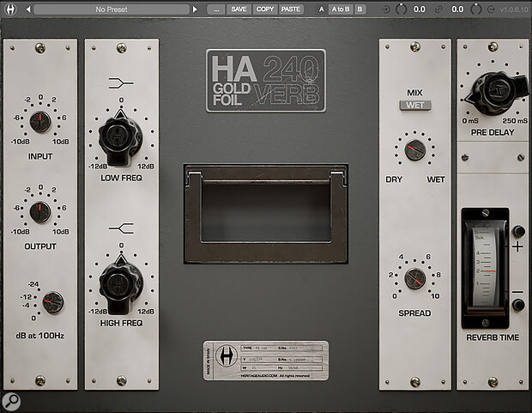Select state B
532x413 pixels.
(x=360, y=9)
